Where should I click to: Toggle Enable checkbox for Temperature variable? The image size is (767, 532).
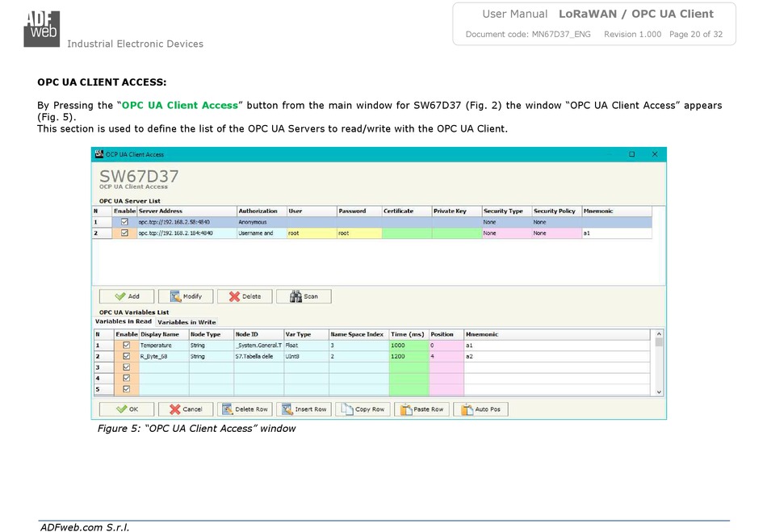(126, 346)
